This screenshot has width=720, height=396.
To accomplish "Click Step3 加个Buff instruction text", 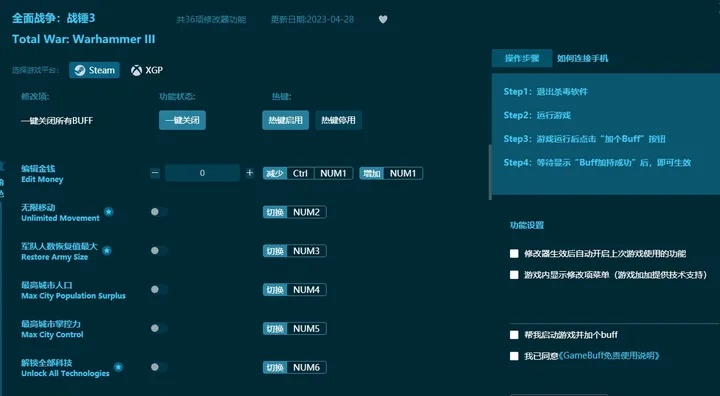I will (x=585, y=139).
